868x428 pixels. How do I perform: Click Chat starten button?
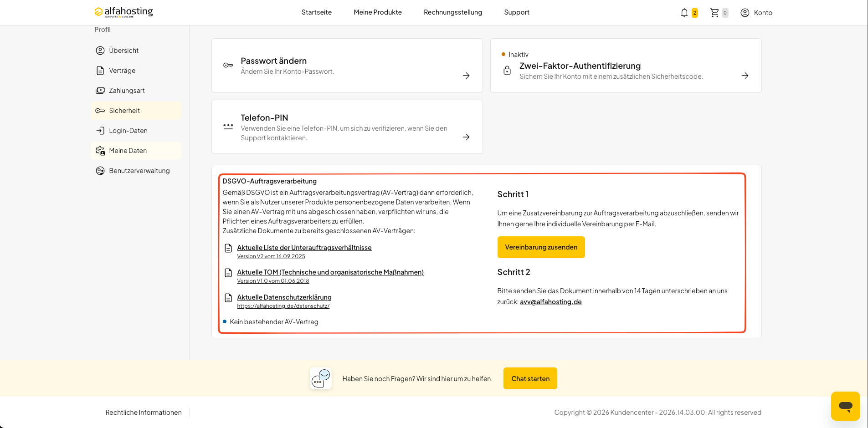[530, 378]
